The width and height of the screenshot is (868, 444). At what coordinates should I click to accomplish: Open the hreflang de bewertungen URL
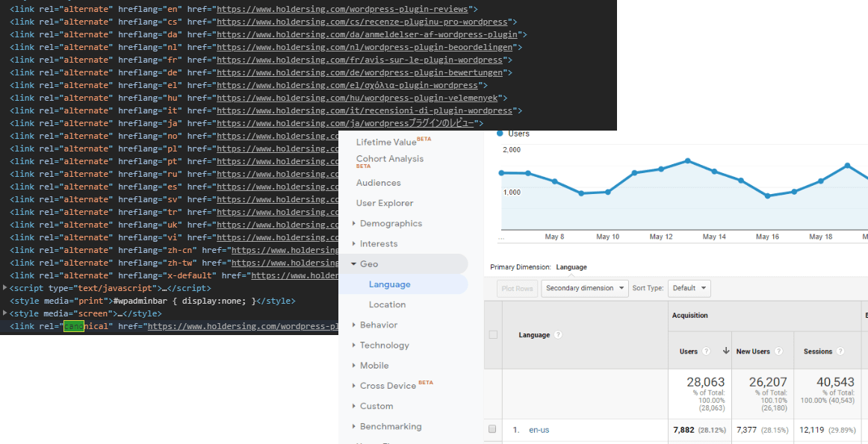(360, 72)
